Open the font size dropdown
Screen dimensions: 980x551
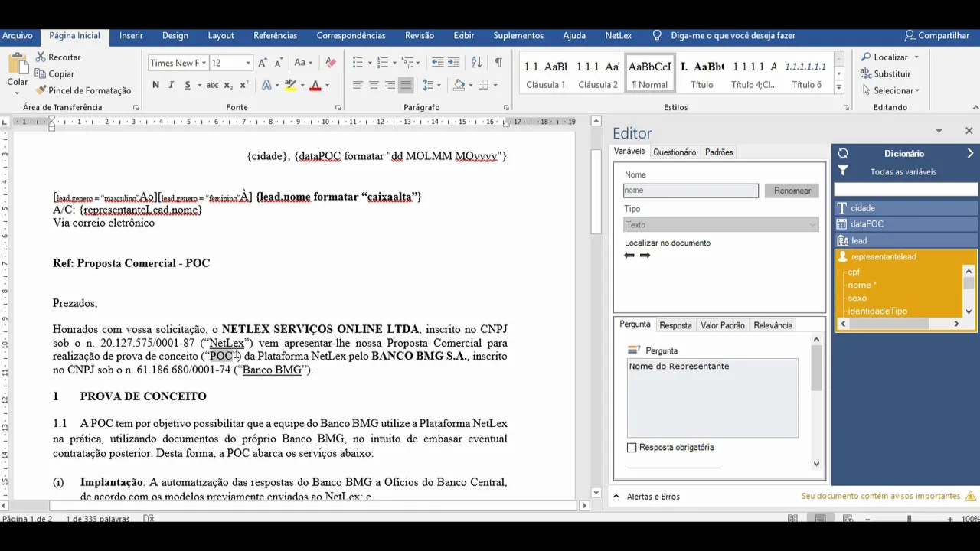click(248, 63)
